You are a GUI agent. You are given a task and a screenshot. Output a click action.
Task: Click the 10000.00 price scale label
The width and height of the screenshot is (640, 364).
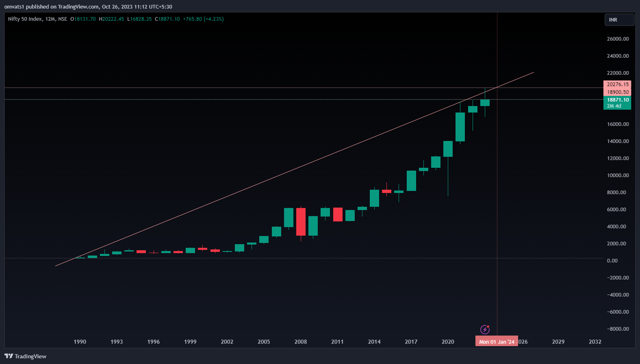point(618,175)
